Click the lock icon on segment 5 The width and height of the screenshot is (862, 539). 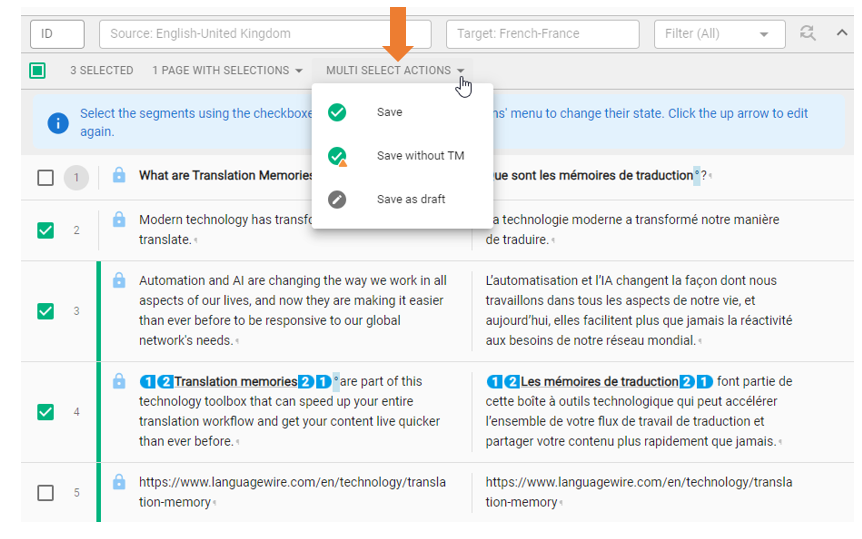pos(119,482)
